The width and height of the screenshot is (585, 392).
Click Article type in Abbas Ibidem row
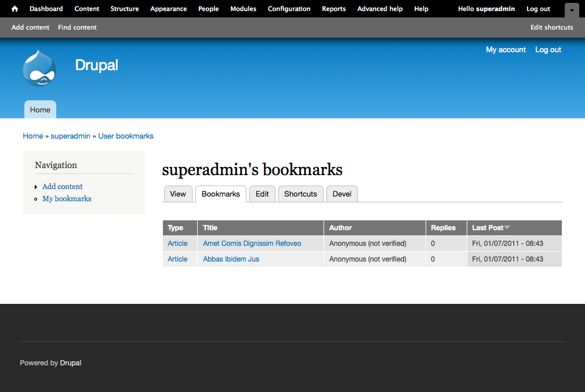[177, 259]
